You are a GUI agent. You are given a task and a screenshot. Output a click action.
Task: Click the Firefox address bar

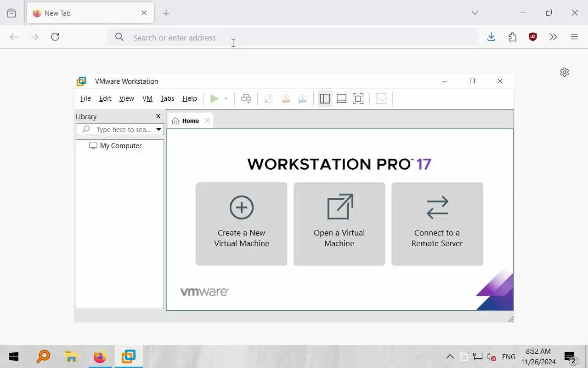(x=293, y=37)
